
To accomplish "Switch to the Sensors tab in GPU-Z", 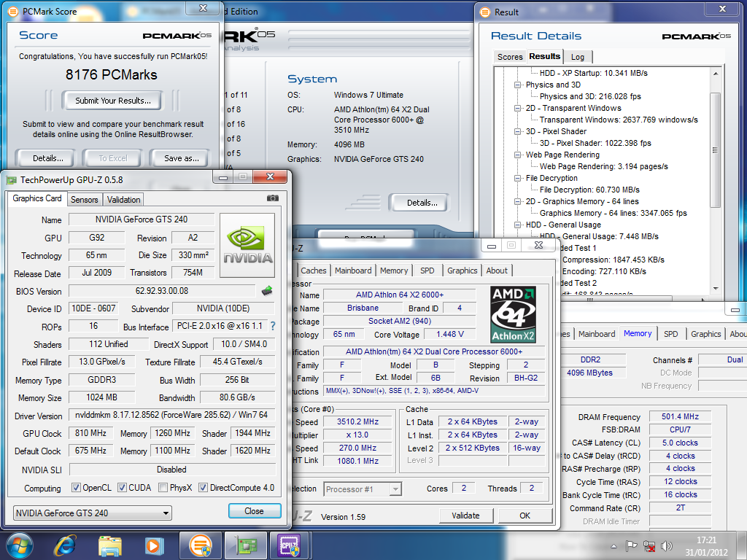I will pyautogui.click(x=85, y=200).
